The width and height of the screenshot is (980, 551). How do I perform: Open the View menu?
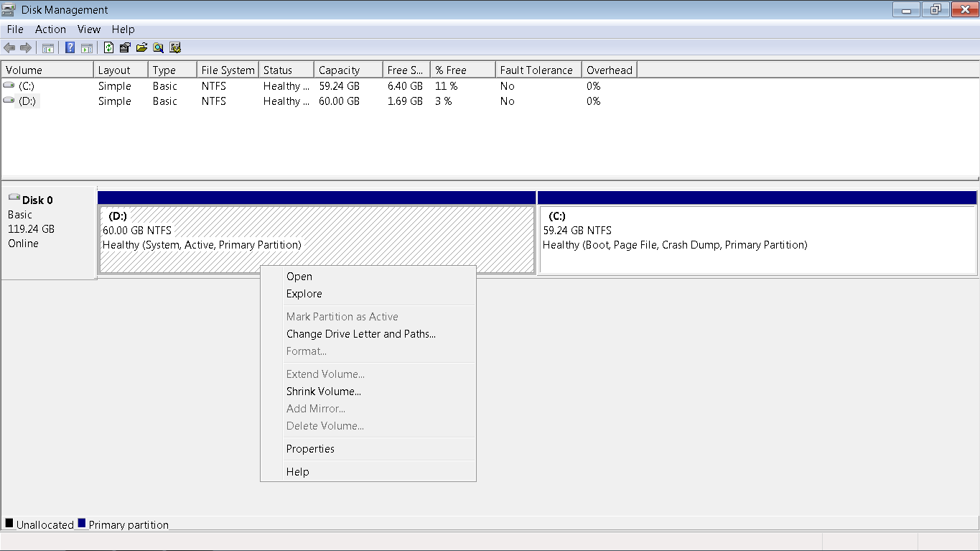(89, 29)
